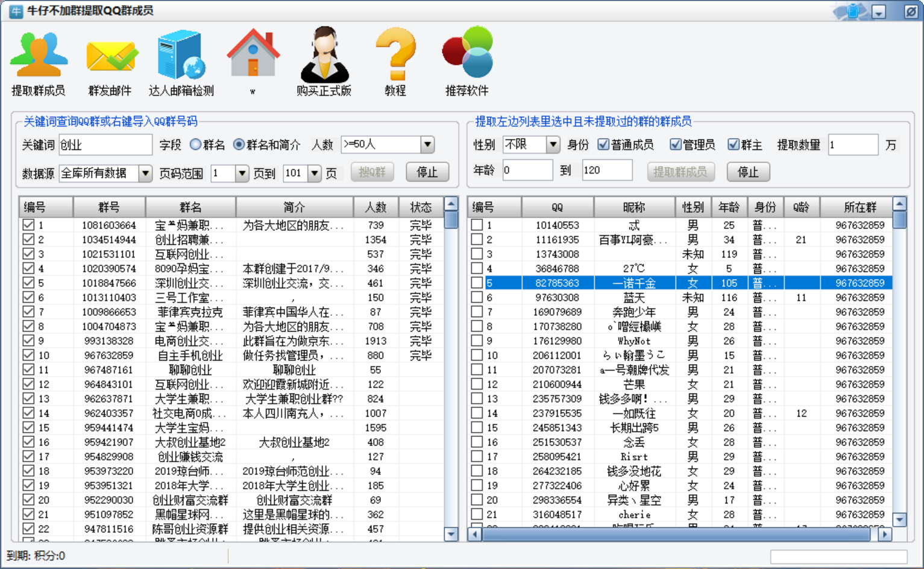Open 购买正式版 to buy full version
This screenshot has height=569, width=924.
pyautogui.click(x=324, y=57)
